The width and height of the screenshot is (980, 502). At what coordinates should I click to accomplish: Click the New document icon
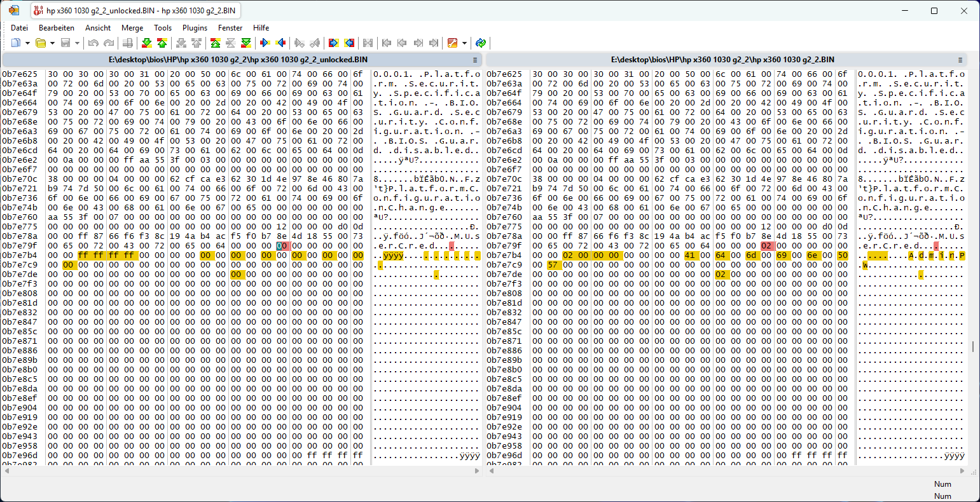pyautogui.click(x=16, y=43)
